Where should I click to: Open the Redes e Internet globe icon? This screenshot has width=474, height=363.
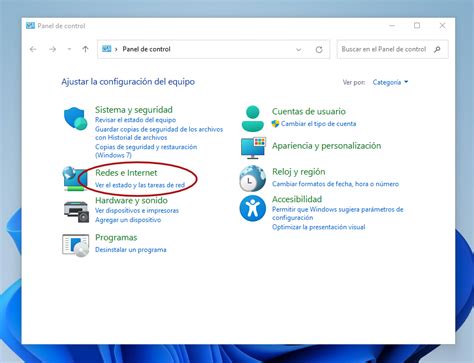75,179
